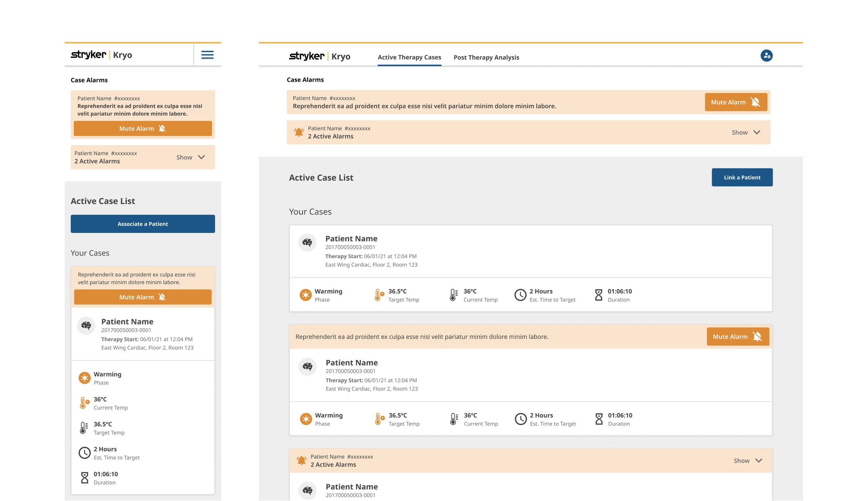Open first desktop Patient Name case
The width and height of the screenshot is (868, 501).
(x=351, y=239)
